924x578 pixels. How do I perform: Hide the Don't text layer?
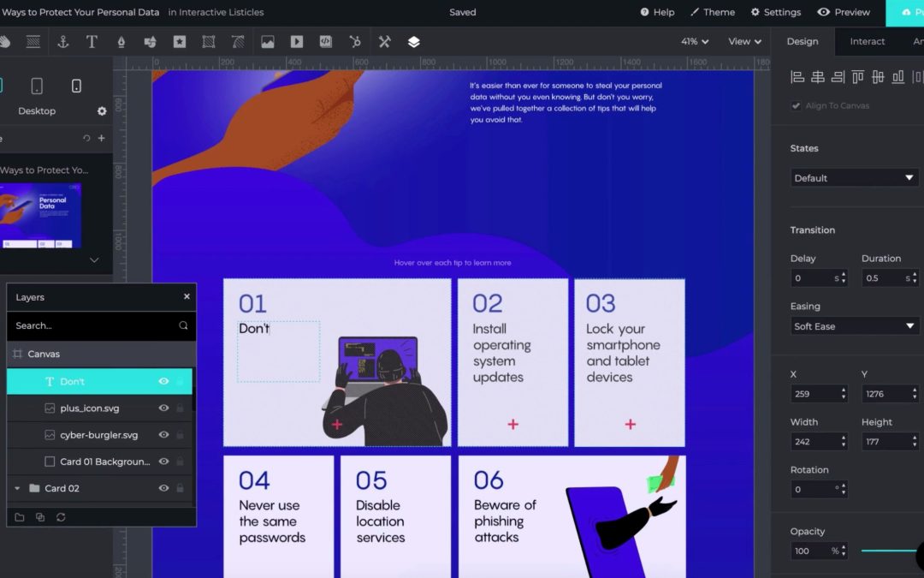[x=163, y=382]
